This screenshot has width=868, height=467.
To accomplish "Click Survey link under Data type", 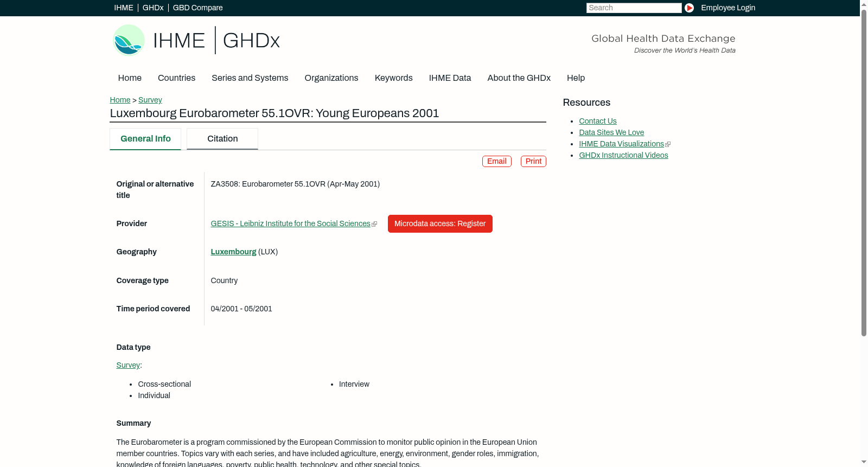I will click(x=128, y=365).
